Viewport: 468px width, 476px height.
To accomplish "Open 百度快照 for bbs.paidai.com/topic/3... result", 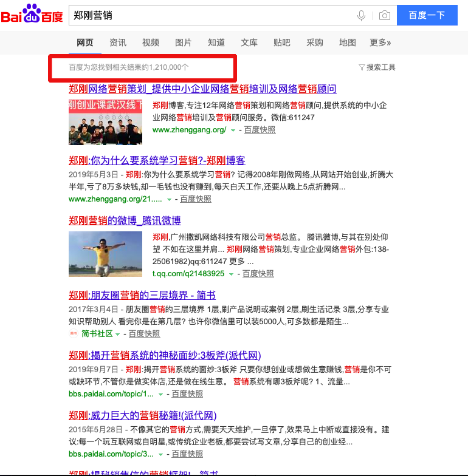I will point(187,454).
